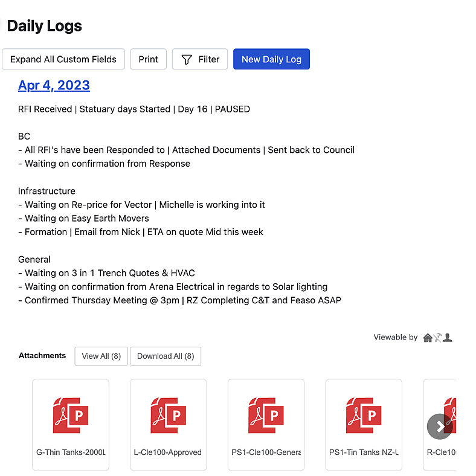Click the house icon beside Viewable by
476x476 pixels.
428,338
